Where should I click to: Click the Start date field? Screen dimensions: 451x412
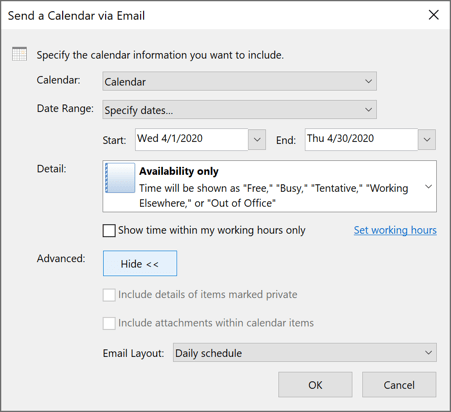192,139
